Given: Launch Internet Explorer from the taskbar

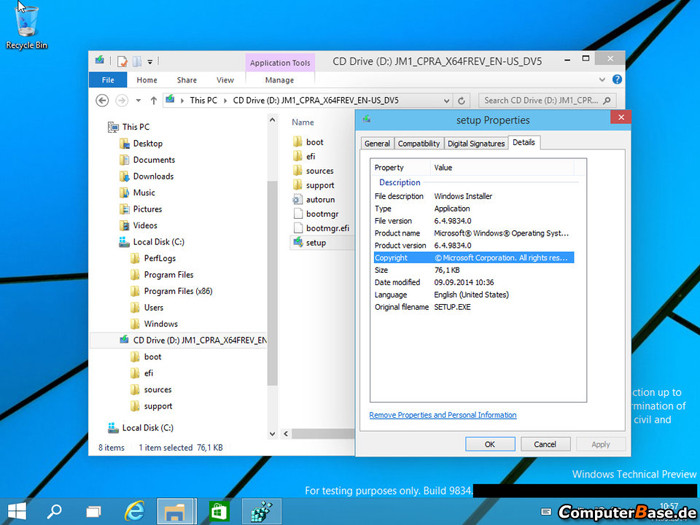Looking at the screenshot, I should tap(133, 511).
